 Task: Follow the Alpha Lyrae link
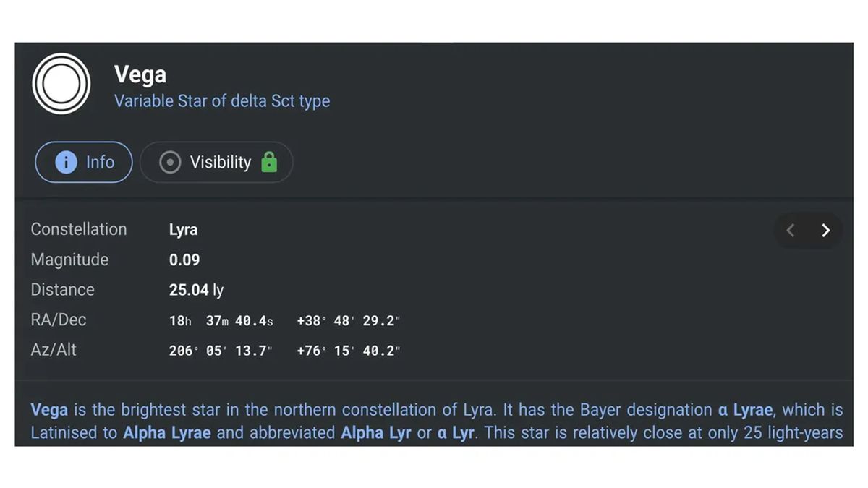(167, 434)
